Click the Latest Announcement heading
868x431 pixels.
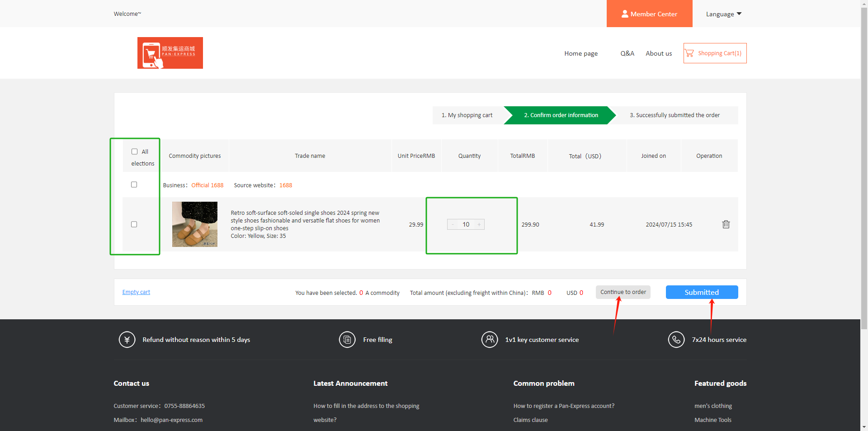(350, 384)
